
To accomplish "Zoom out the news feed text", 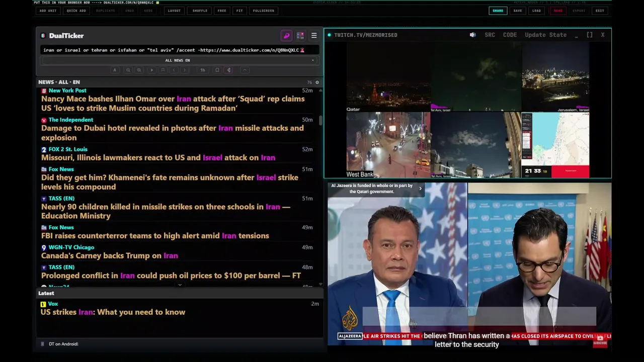I will pos(128,70).
